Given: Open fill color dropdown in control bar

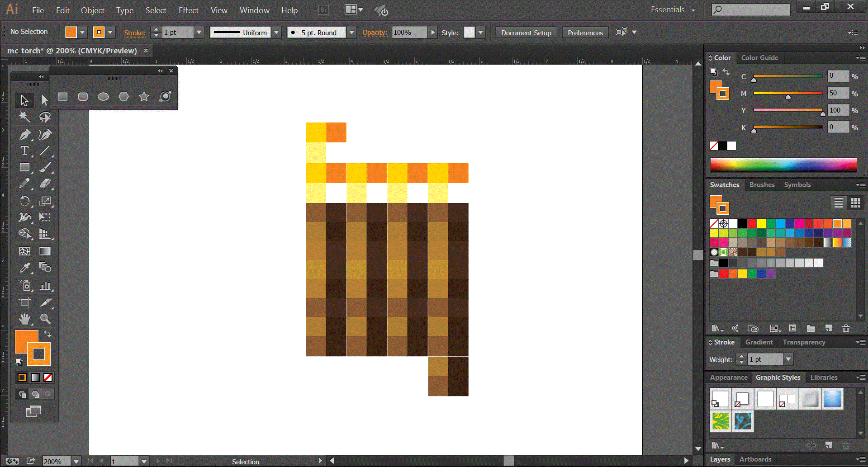Looking at the screenshot, I should pos(82,32).
